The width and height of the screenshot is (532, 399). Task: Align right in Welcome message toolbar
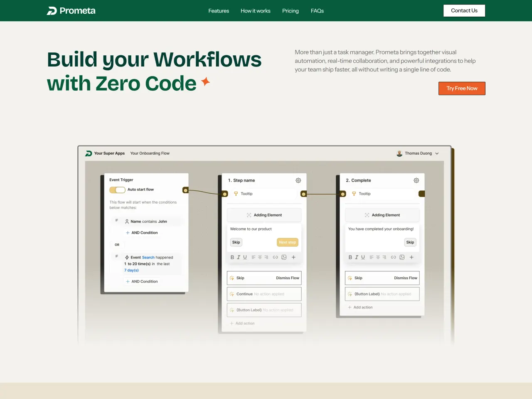tap(266, 257)
